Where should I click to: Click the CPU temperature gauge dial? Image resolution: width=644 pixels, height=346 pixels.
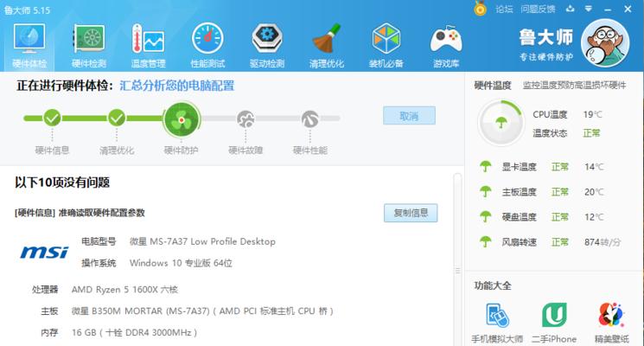coord(501,123)
